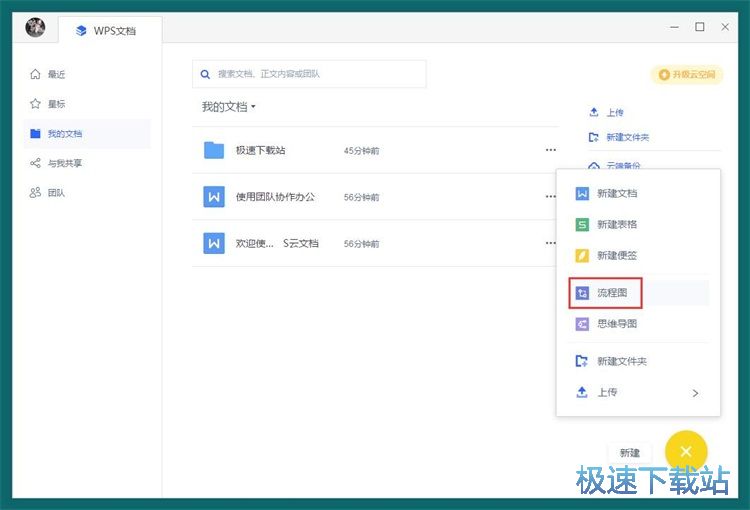
Task: Click the document search field
Action: click(309, 74)
